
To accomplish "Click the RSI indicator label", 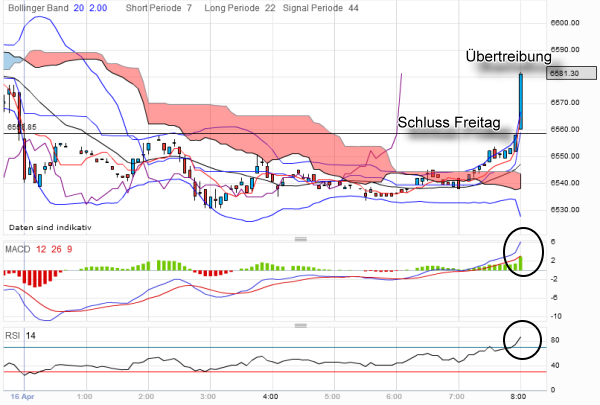I will click(12, 336).
